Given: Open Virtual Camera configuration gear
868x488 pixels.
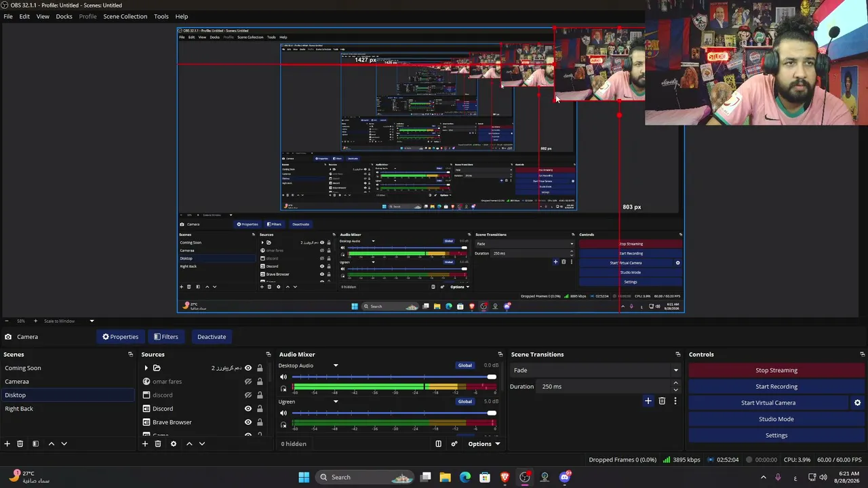Looking at the screenshot, I should [x=857, y=403].
